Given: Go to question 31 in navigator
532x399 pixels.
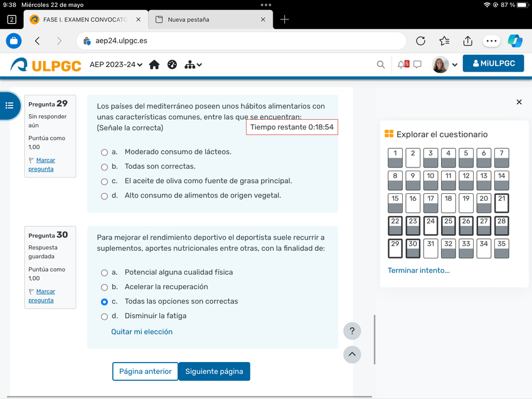Looking at the screenshot, I should click(x=430, y=248).
